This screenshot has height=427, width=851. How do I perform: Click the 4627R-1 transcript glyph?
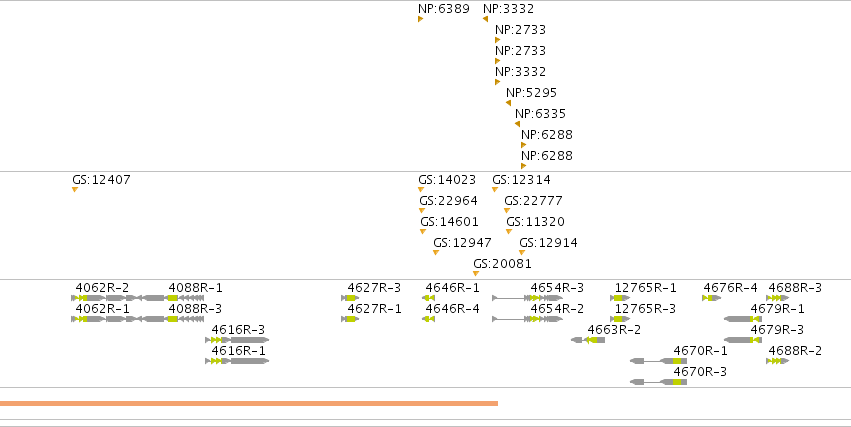[350, 319]
